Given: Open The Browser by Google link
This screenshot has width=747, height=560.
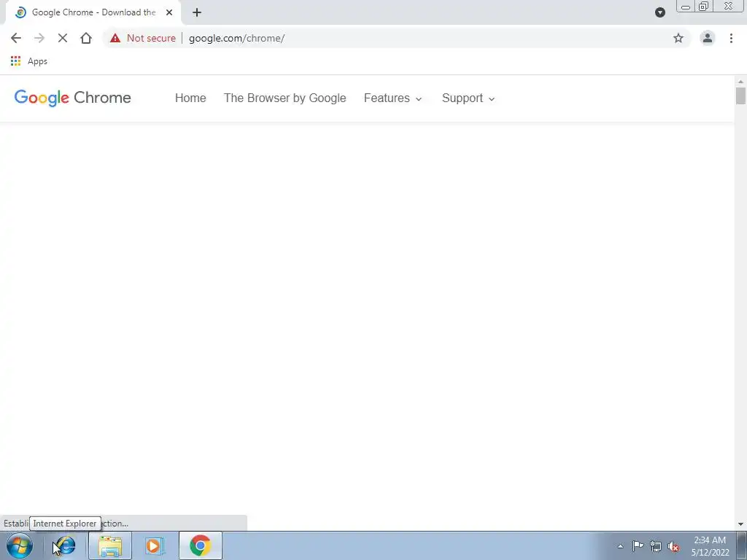Looking at the screenshot, I should coord(285,98).
